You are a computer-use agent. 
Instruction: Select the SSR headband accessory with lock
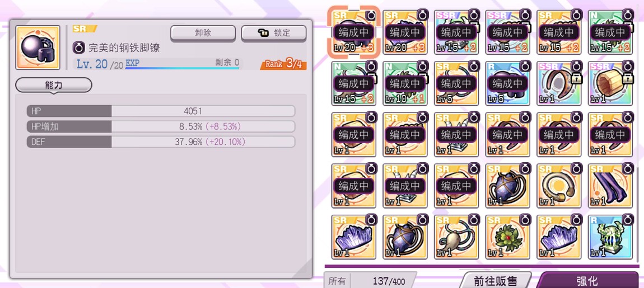pos(559,84)
